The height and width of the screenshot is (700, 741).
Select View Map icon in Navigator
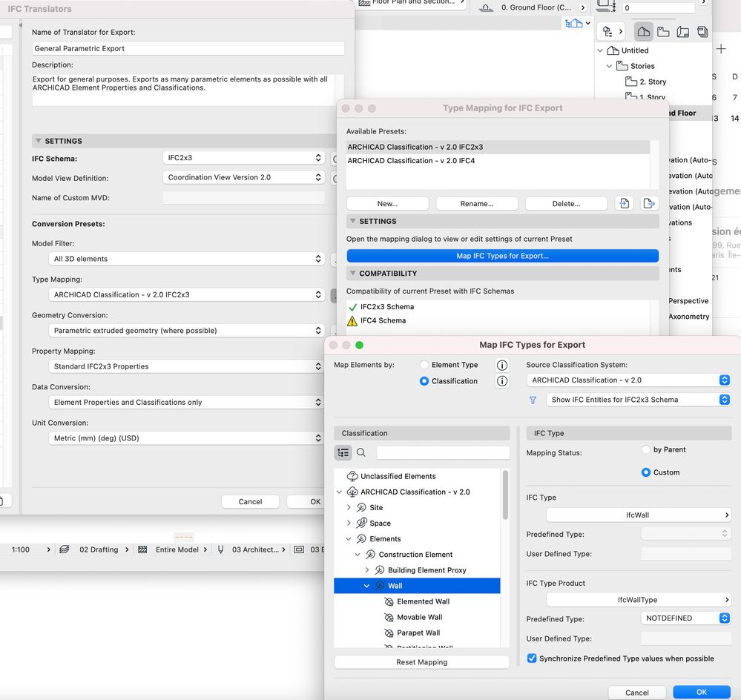(x=664, y=32)
